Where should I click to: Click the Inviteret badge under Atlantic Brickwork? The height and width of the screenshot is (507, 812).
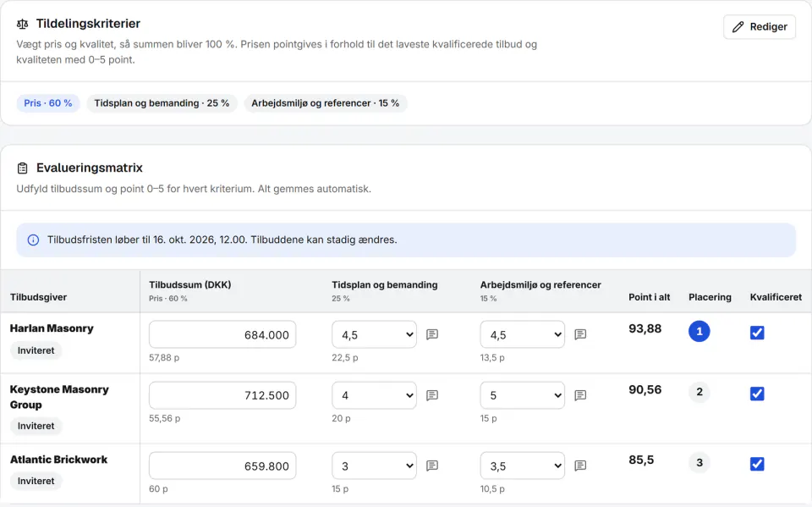(x=36, y=481)
